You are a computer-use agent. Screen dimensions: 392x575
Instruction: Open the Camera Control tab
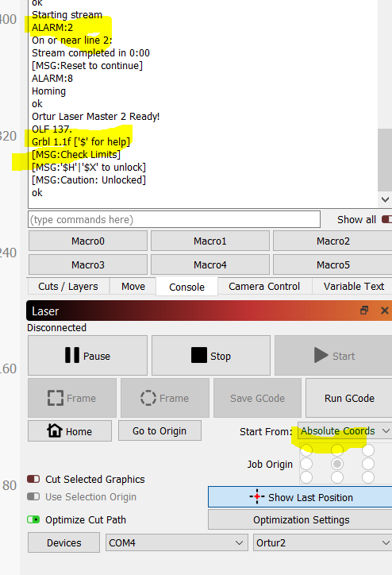click(x=264, y=287)
